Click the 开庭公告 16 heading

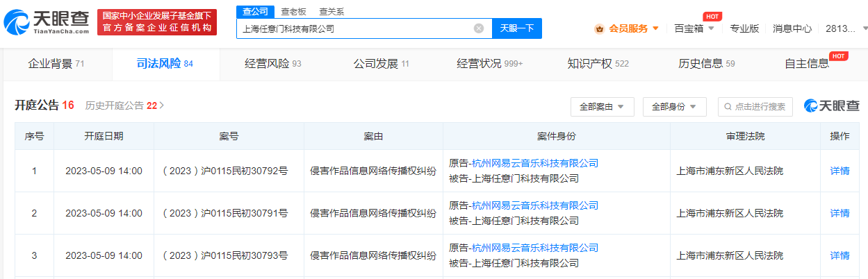pos(44,105)
